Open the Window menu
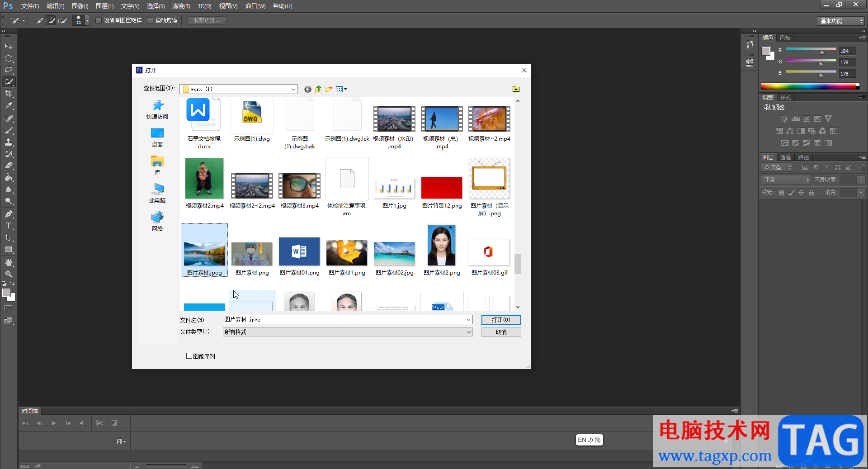 click(x=255, y=6)
